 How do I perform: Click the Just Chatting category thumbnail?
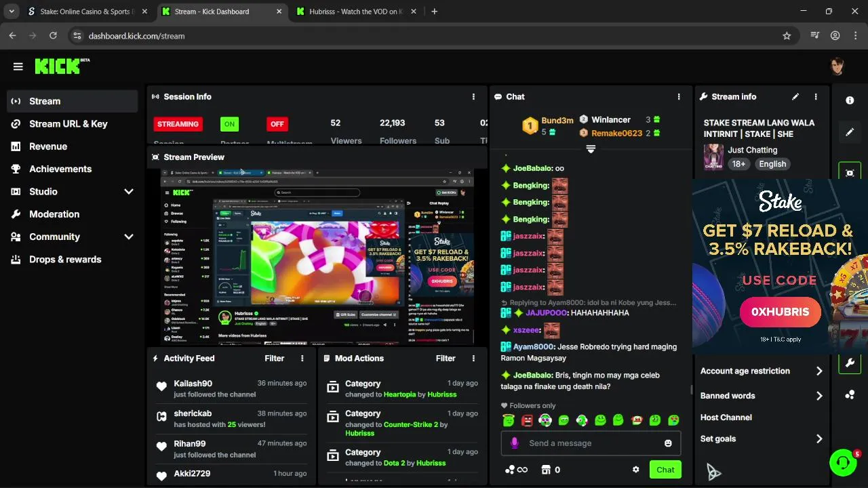tap(713, 157)
